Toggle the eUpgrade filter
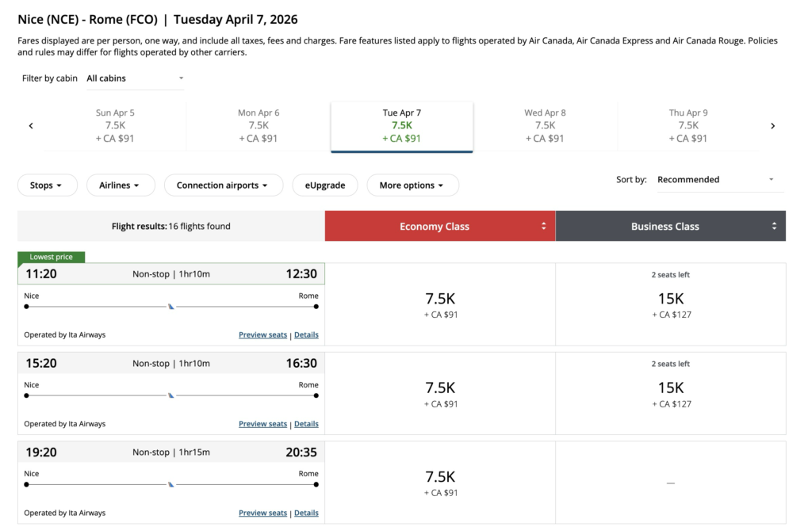Image resolution: width=812 pixels, height=527 pixels. [x=325, y=185]
